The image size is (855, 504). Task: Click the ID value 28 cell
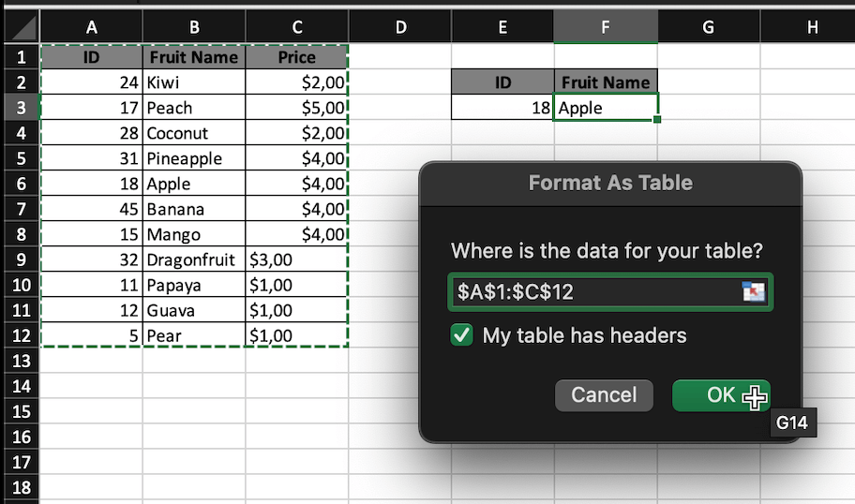(x=92, y=133)
